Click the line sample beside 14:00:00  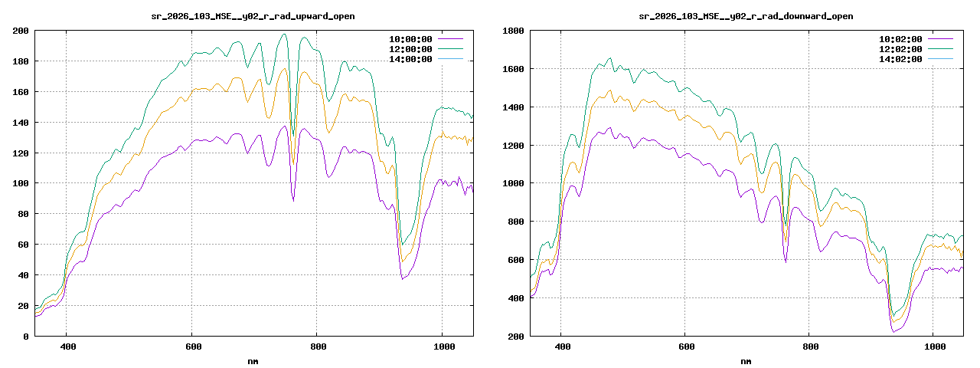point(452,58)
